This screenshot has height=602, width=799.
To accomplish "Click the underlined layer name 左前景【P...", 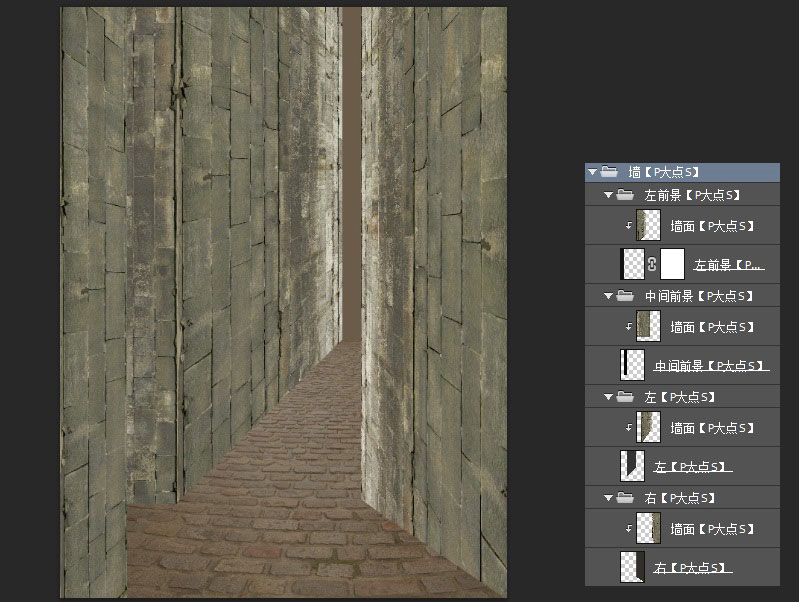I will coord(729,265).
